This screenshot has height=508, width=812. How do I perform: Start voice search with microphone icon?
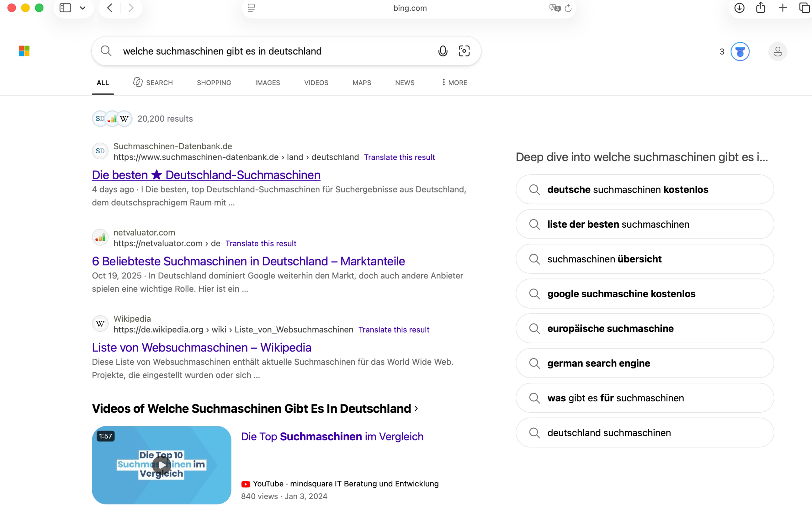click(x=443, y=51)
